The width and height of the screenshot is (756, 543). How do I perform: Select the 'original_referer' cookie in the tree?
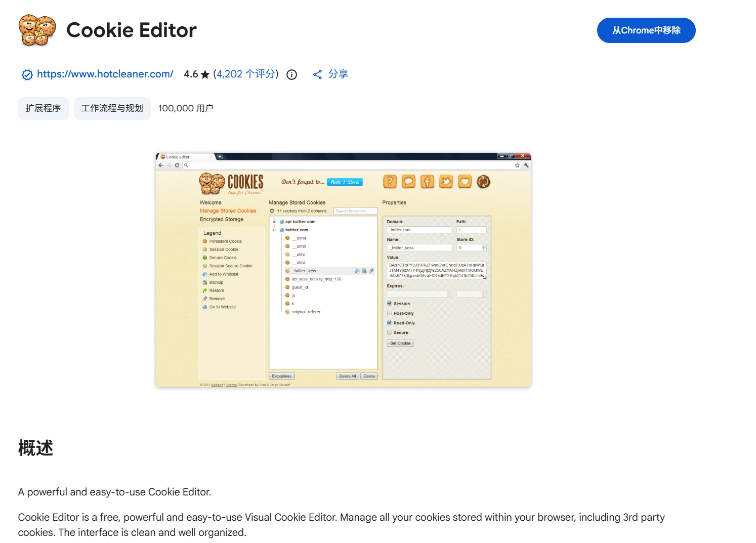306,312
